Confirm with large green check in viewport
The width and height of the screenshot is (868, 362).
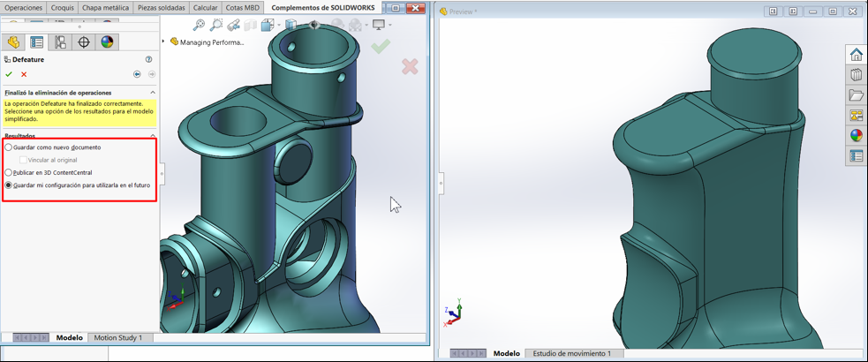tap(381, 47)
